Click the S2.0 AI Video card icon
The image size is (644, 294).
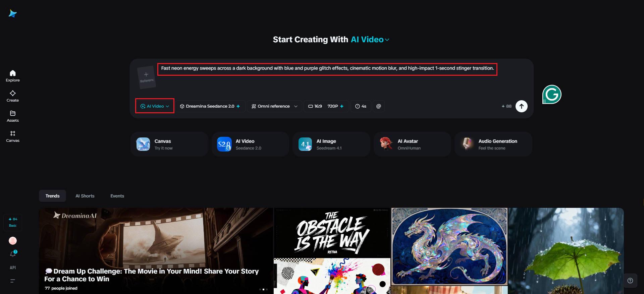tap(224, 144)
